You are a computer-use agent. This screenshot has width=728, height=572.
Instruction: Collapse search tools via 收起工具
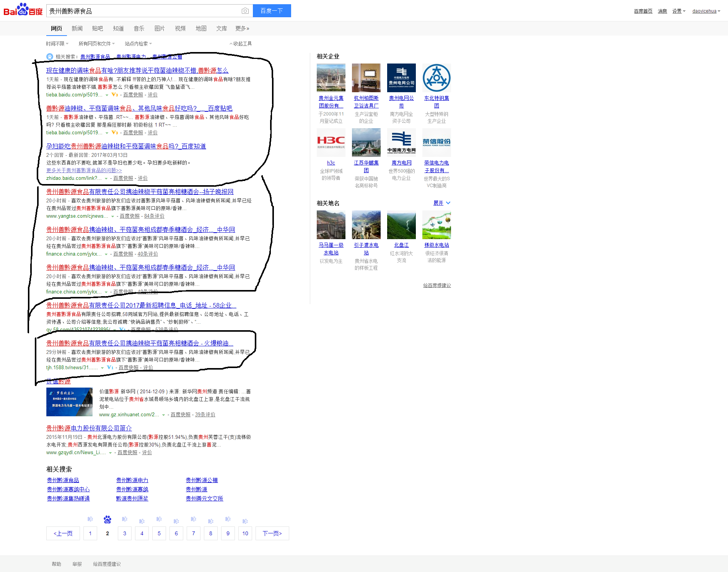241,44
